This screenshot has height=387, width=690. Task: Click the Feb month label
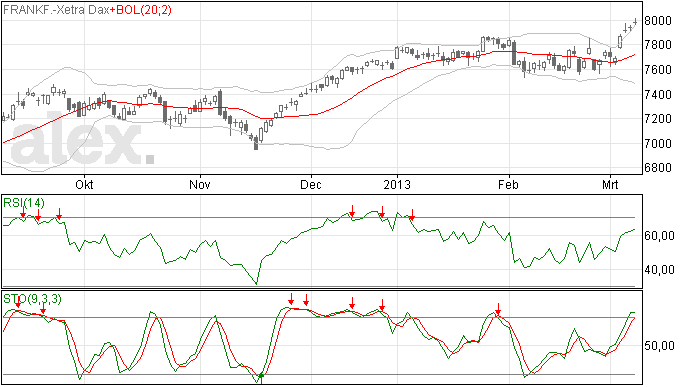point(508,184)
